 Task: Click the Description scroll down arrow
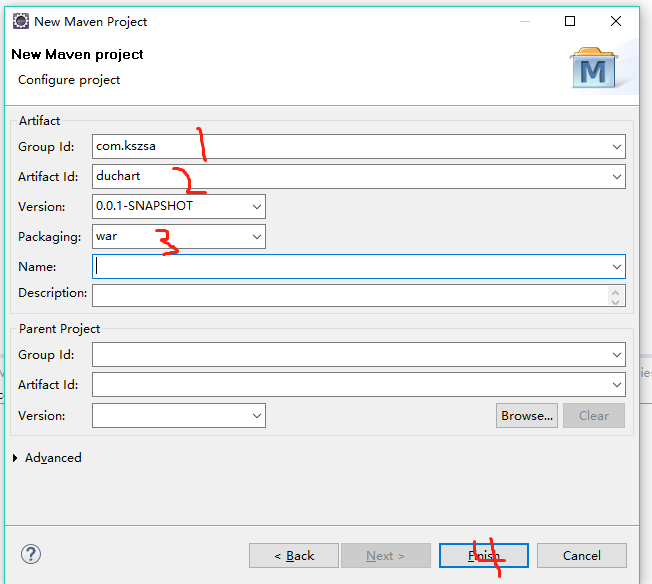point(616,301)
